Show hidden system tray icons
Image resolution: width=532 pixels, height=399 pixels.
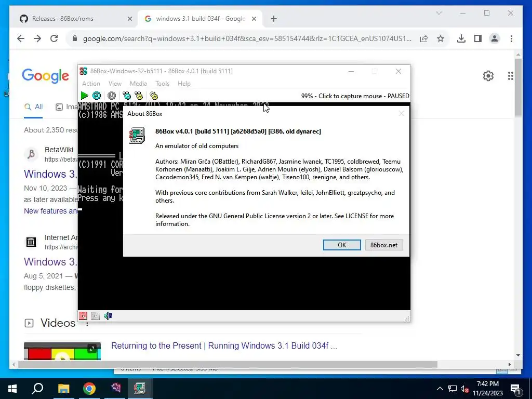pyautogui.click(x=440, y=389)
